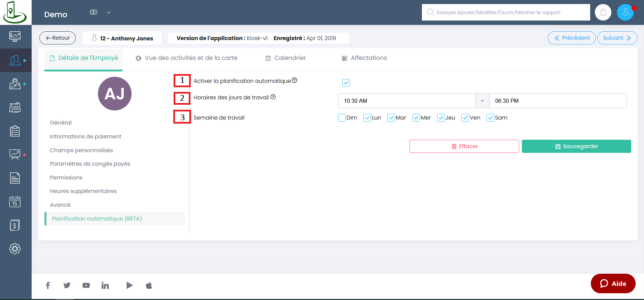
Task: Open the 06:30 PM end time picker
Action: (558, 101)
